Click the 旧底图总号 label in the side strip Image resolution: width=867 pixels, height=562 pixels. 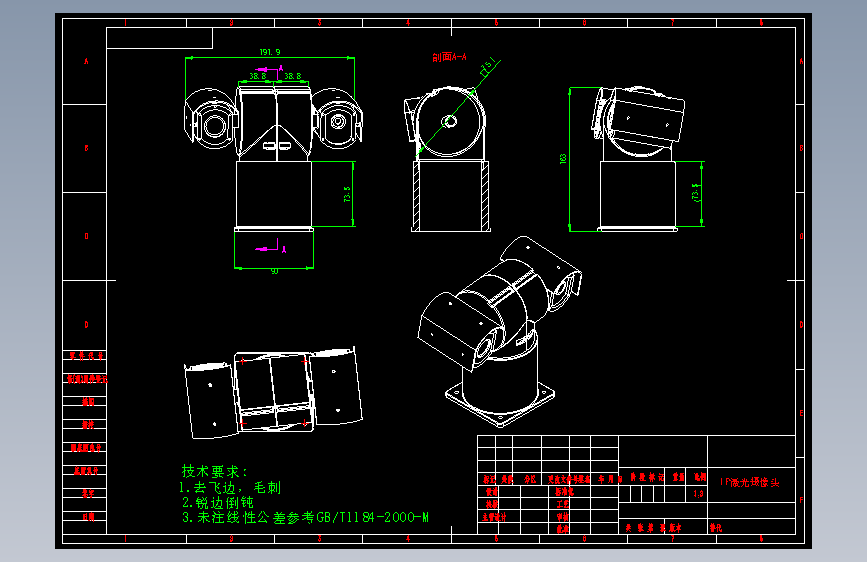pyautogui.click(x=85, y=447)
